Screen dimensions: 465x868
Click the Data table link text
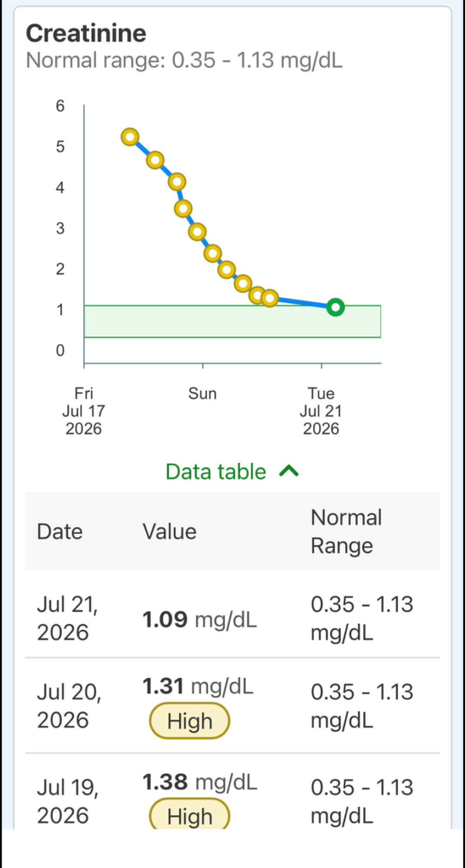(x=216, y=471)
